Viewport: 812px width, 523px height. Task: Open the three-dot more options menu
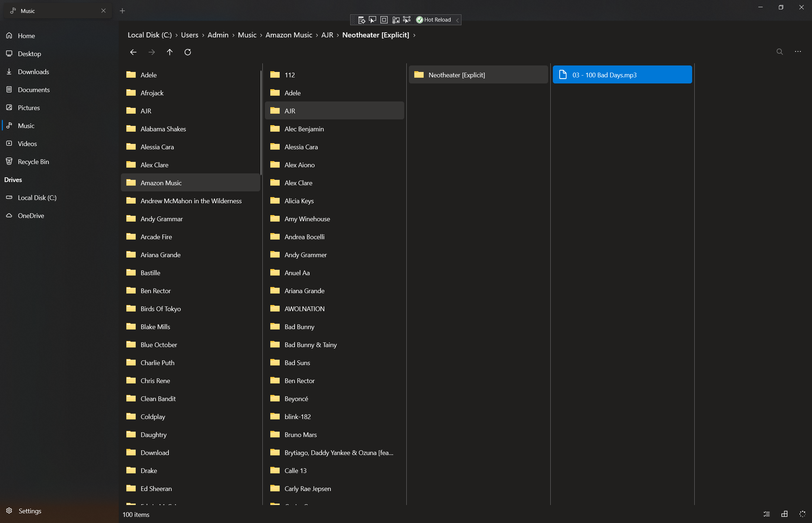798,52
